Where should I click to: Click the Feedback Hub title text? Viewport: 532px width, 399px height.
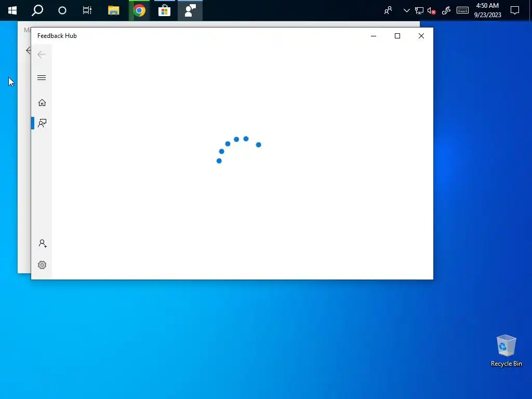click(57, 36)
